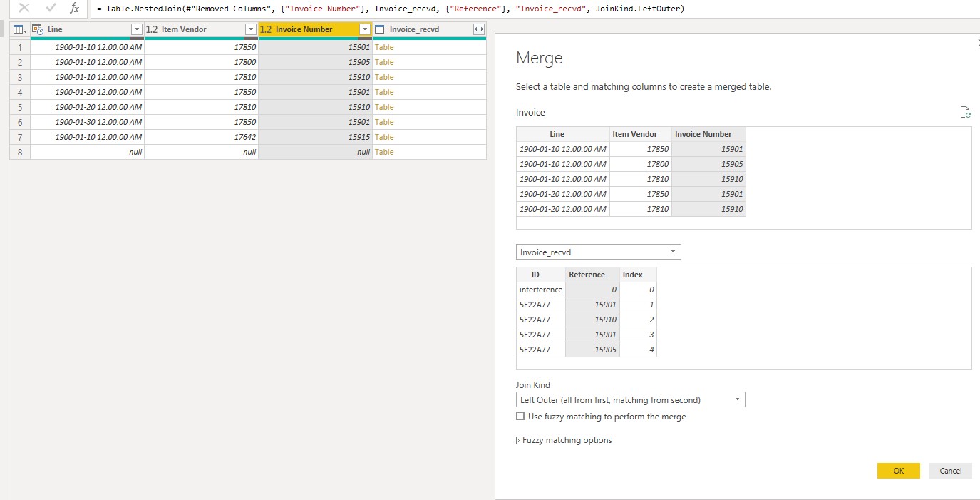Image resolution: width=980 pixels, height=500 pixels.
Task: Click Invoice Number cell 15915
Action: 315,137
